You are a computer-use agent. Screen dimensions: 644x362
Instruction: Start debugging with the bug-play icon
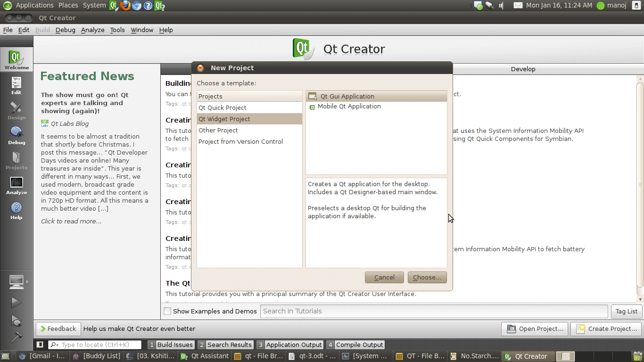[x=17, y=321]
